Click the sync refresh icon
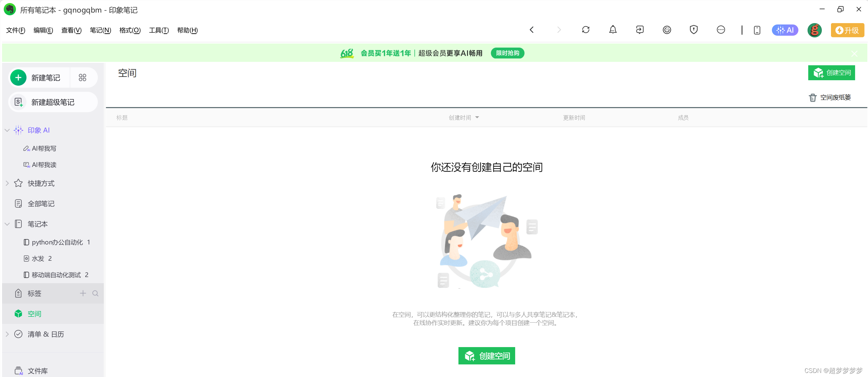The image size is (868, 377). [585, 30]
